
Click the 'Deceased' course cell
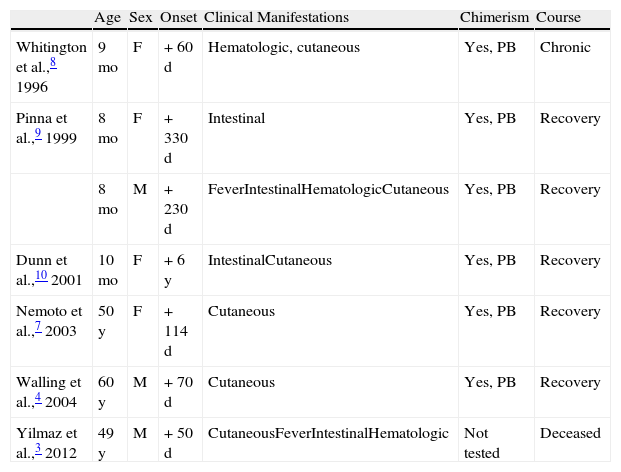(x=570, y=433)
